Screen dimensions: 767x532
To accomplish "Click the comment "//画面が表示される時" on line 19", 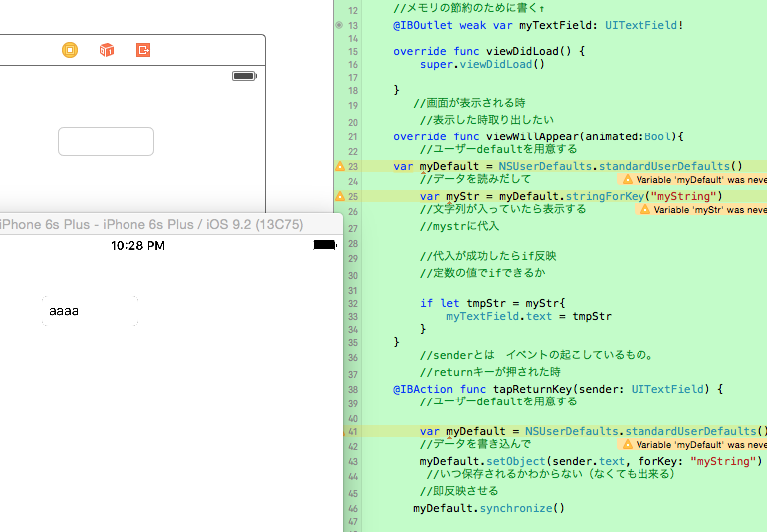I will 469,103.
